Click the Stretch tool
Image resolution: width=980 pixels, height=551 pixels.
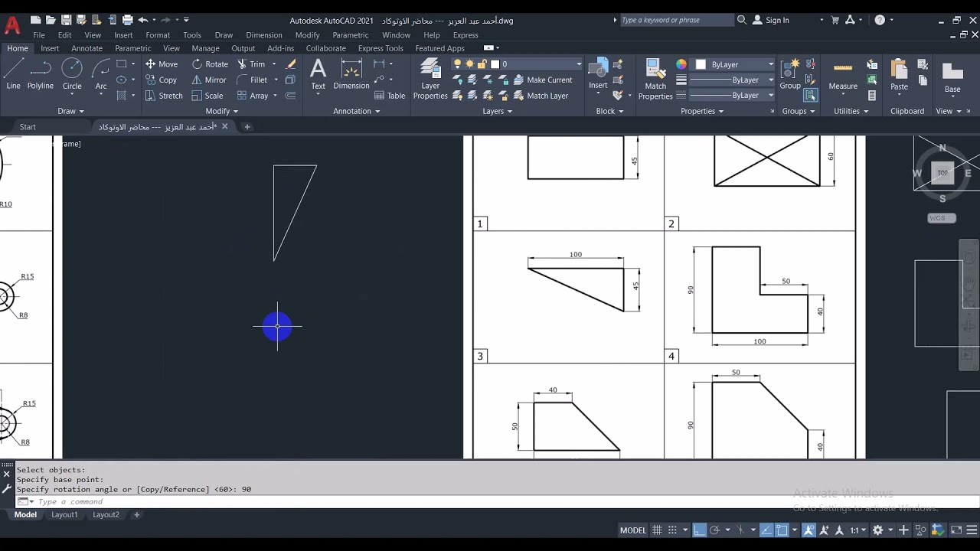click(164, 96)
